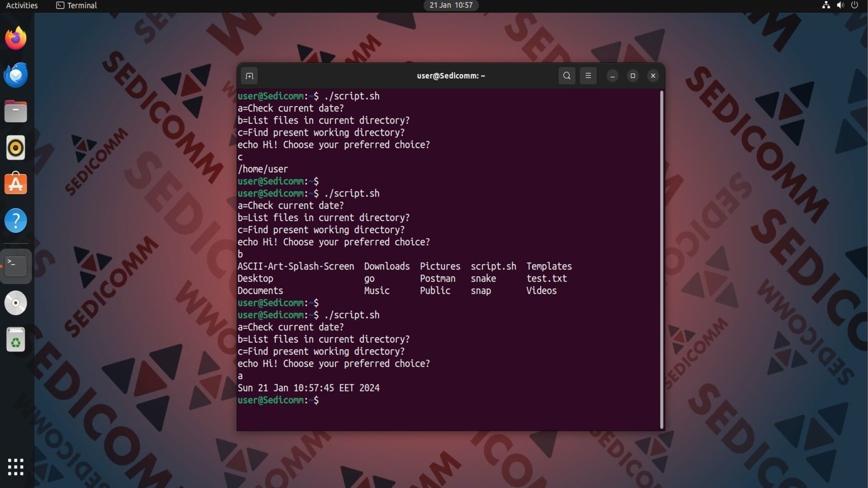Open the Terminal app menu in top bar

coord(76,5)
